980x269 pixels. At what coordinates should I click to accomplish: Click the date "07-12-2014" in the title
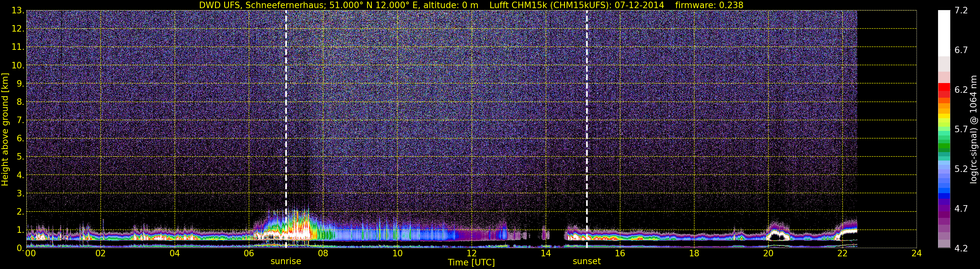tap(639, 5)
